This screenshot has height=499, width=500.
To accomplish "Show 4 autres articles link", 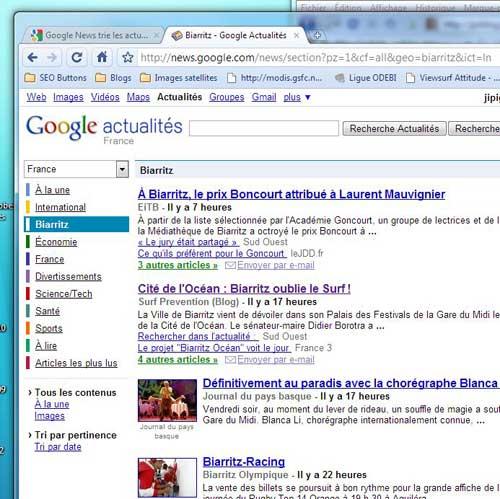I will [178, 360].
